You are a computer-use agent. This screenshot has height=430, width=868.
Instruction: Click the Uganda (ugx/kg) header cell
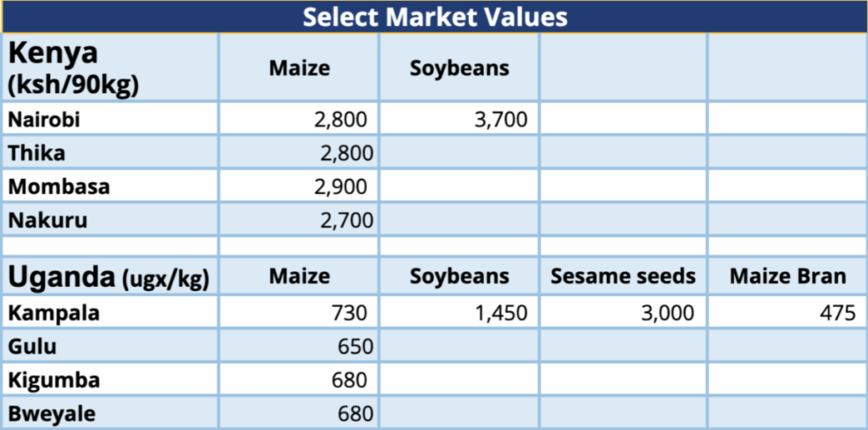(110, 276)
